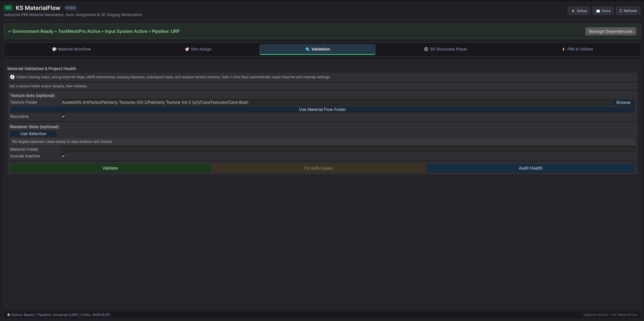Click 'Material Validation & Project Health' heading
Image resolution: width=644 pixels, height=321 pixels.
(42, 69)
